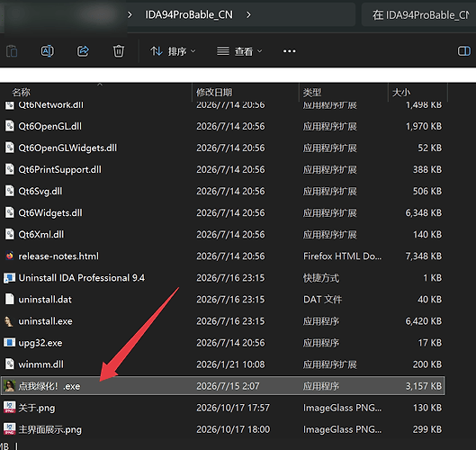Open the three-dot more options menu
476x450 pixels.
pos(290,51)
